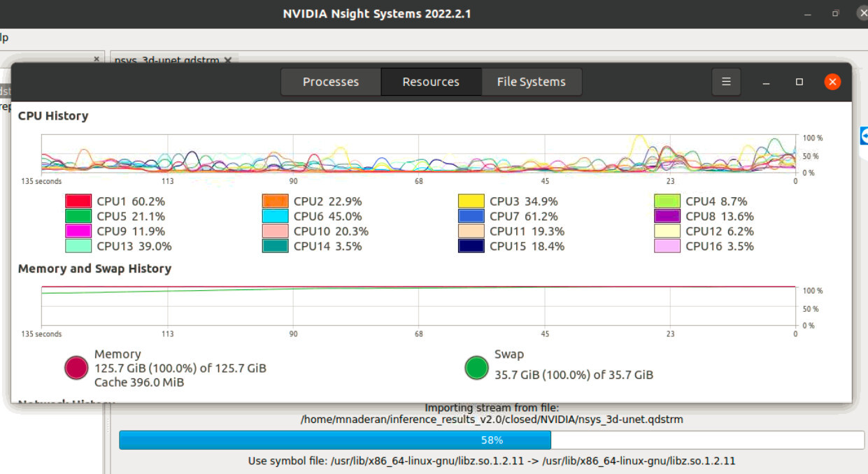868x474 pixels.
Task: Click the CPU9 magenta color swatch
Action: tap(78, 231)
